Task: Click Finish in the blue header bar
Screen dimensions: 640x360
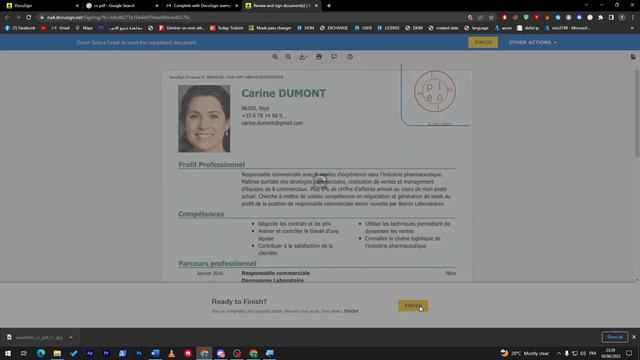Action: click(x=483, y=42)
